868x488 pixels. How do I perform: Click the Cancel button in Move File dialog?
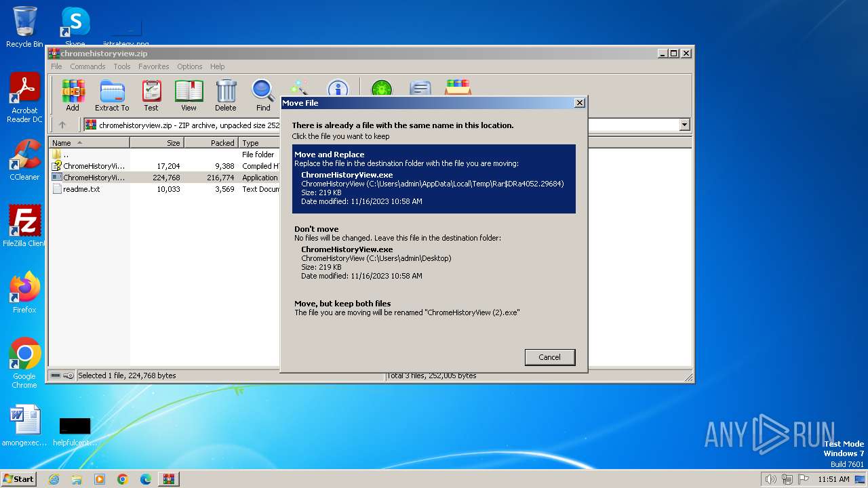coord(550,357)
